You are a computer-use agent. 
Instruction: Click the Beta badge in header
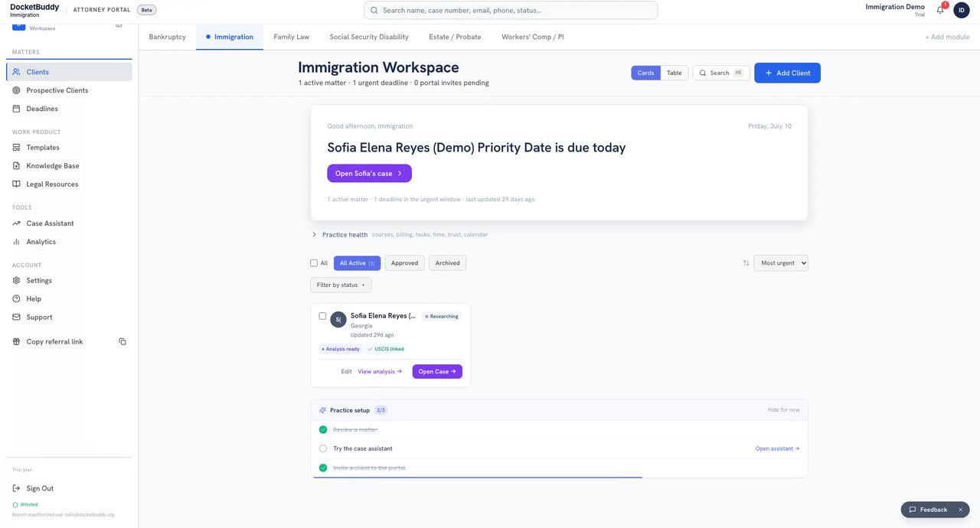coord(146,10)
